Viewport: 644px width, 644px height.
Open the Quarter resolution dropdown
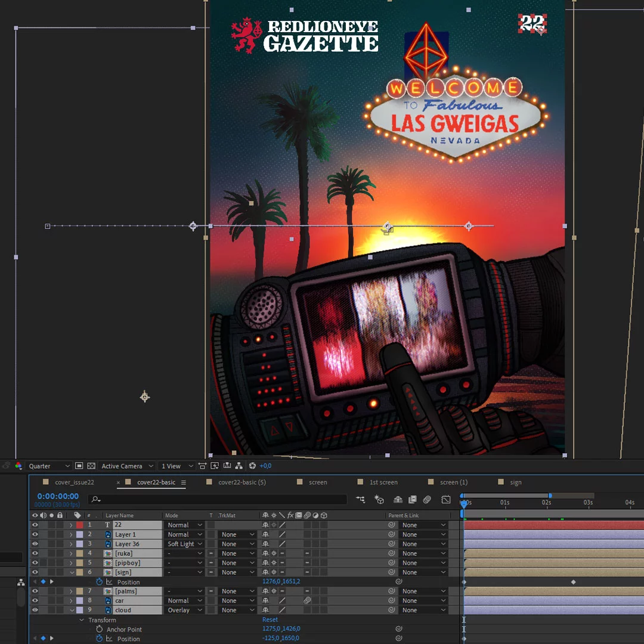coord(49,466)
